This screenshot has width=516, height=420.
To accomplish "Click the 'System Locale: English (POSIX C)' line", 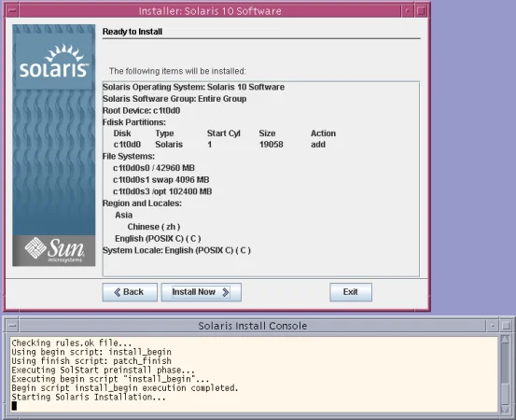I will click(x=176, y=250).
